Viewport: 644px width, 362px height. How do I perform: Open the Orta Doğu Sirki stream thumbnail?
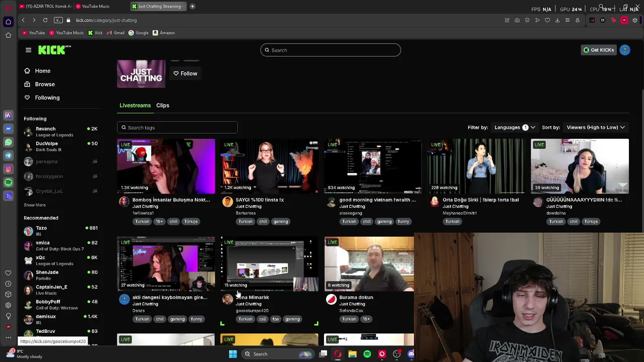pos(476,166)
